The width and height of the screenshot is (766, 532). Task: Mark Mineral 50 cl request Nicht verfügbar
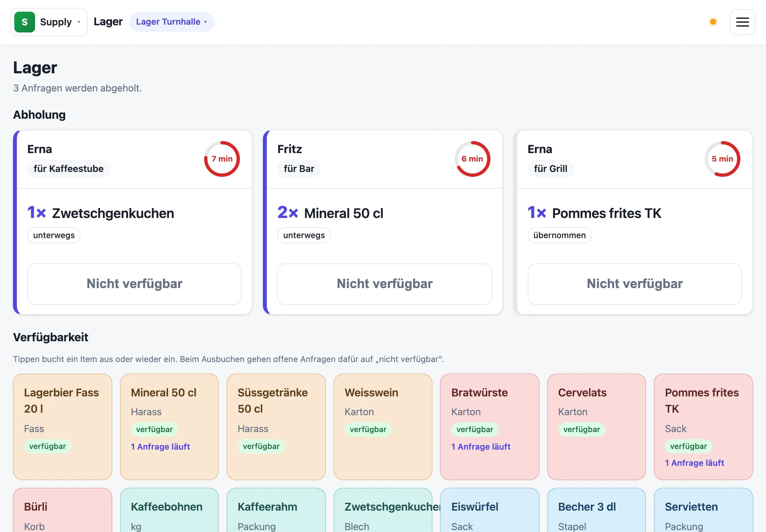point(385,284)
